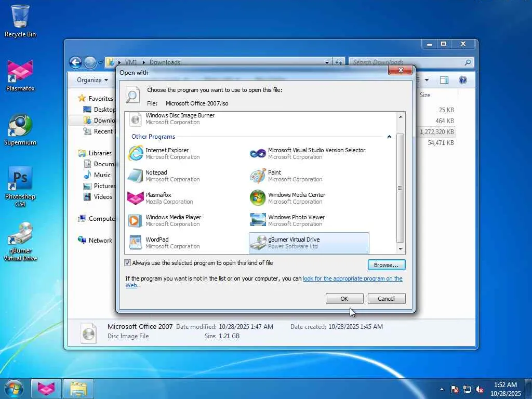532x399 pixels.
Task: Select Internet Explorer in the program list
Action: [x=164, y=153]
